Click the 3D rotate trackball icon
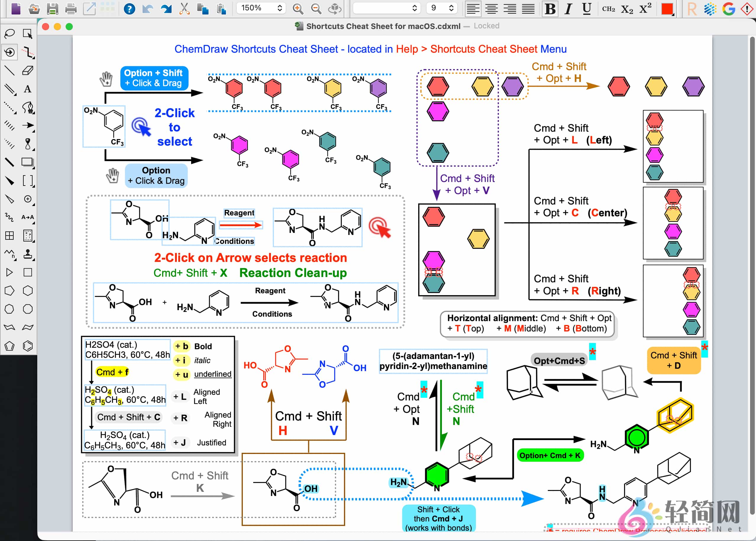Viewport: 756px width, 541px height. (x=335, y=8)
